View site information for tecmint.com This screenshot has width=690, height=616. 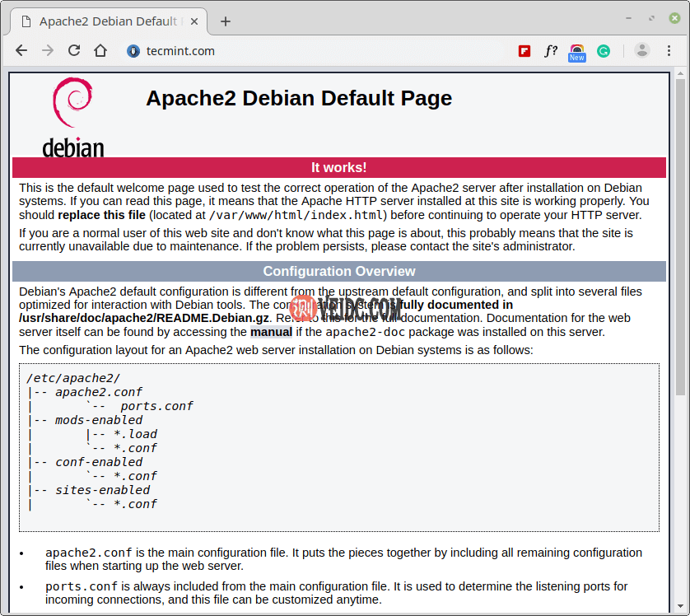tap(133, 51)
